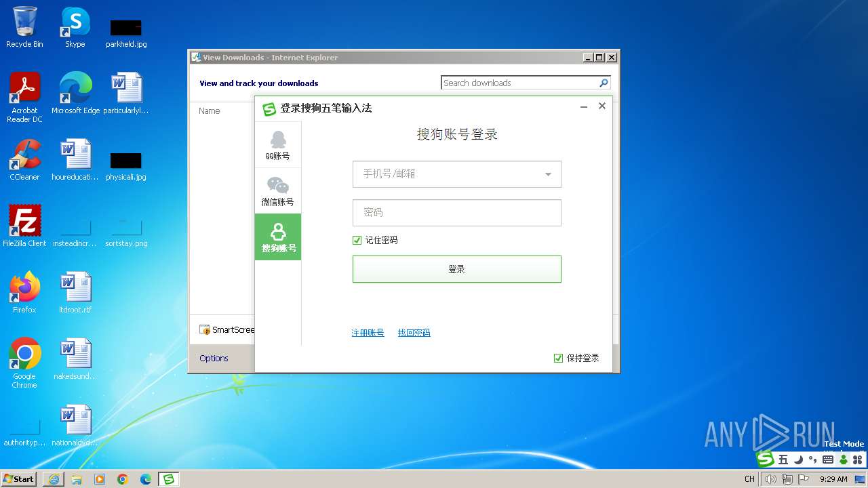Open soft keyboard from IME toolbar
868x488 pixels.
pyautogui.click(x=828, y=460)
